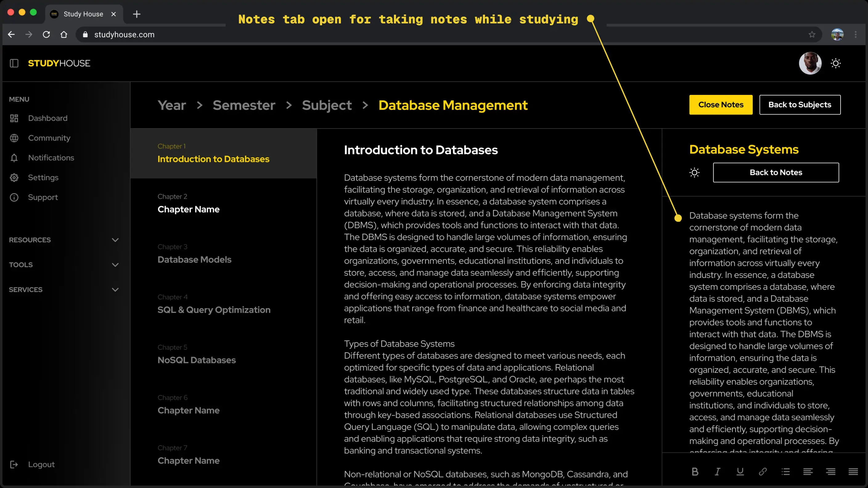Click the site lock security icon
868x488 pixels.
coord(85,35)
